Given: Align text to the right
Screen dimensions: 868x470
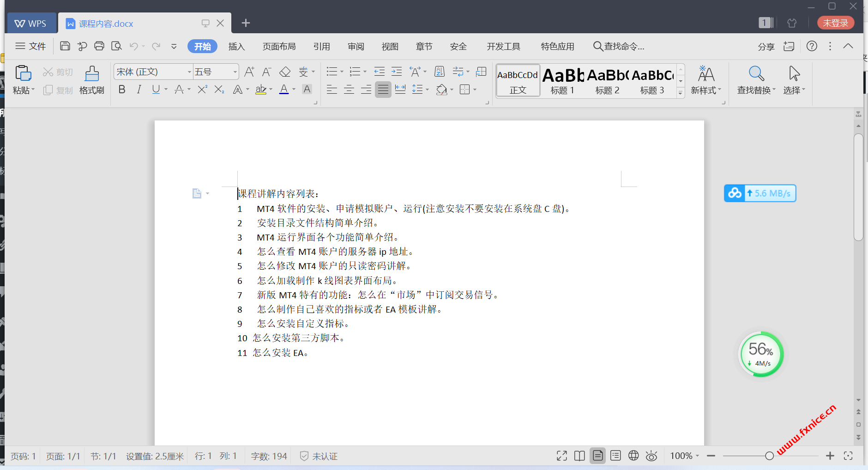Looking at the screenshot, I should tap(366, 90).
